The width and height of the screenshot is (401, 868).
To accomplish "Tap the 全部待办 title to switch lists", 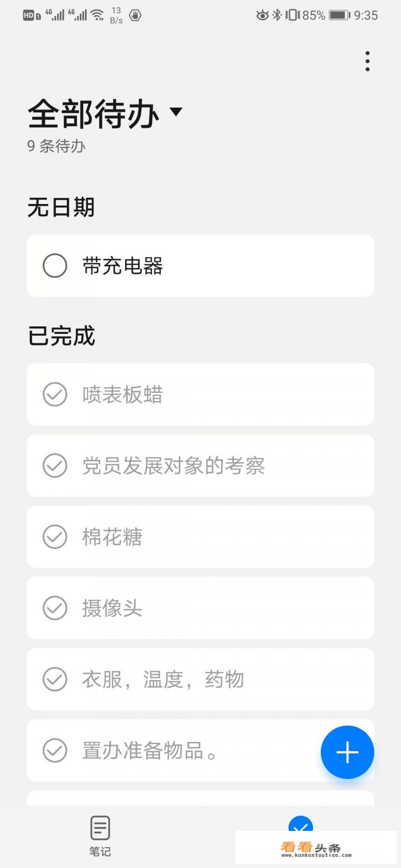I will 93,114.
